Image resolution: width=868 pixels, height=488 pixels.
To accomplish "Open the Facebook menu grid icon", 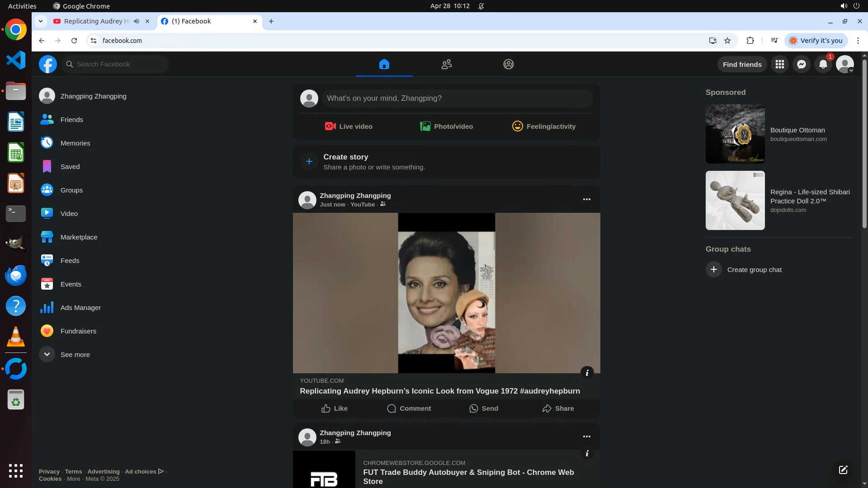I will tap(780, 64).
